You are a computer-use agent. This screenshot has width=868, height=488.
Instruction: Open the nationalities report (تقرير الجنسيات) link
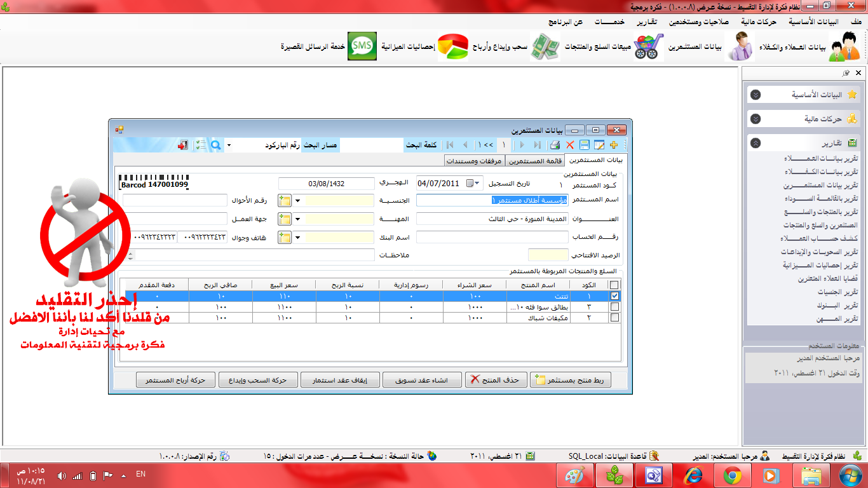coord(836,292)
